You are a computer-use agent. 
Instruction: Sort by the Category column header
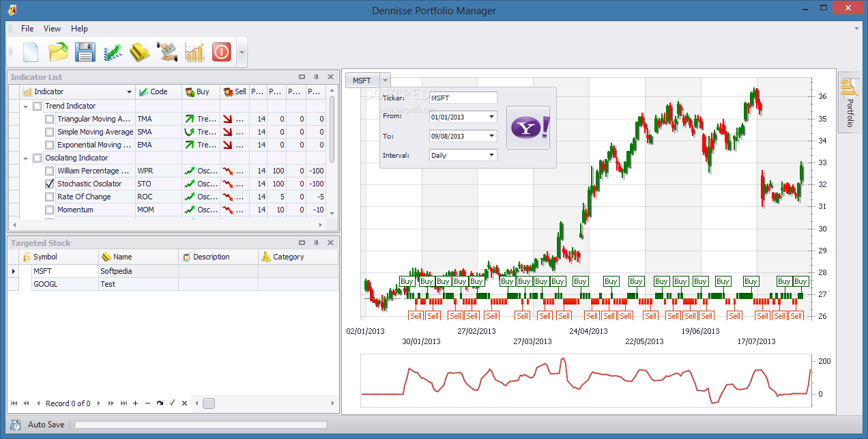[x=298, y=257]
